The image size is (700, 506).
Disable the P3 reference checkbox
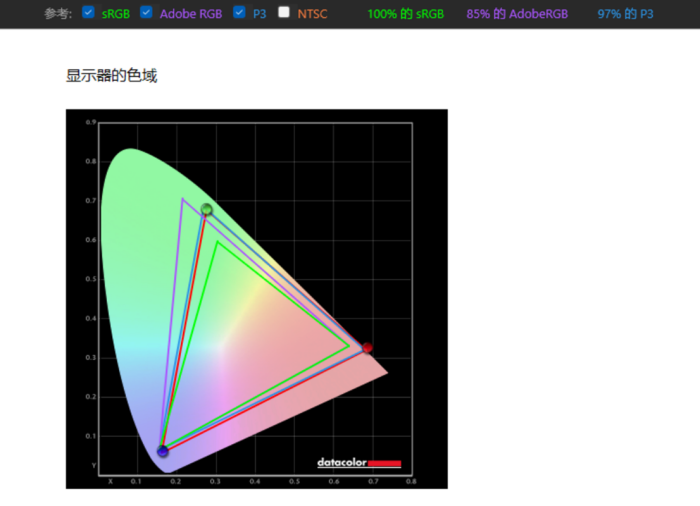(x=239, y=13)
